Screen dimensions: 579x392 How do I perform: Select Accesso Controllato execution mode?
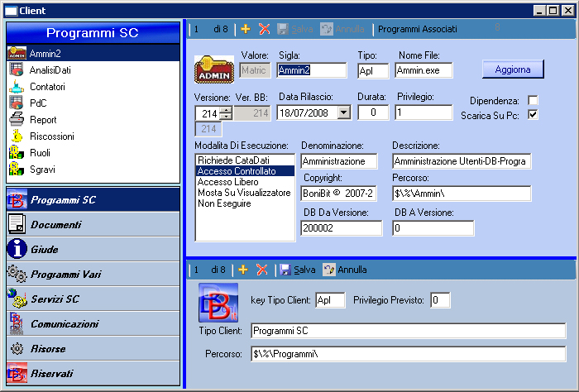[x=245, y=171]
